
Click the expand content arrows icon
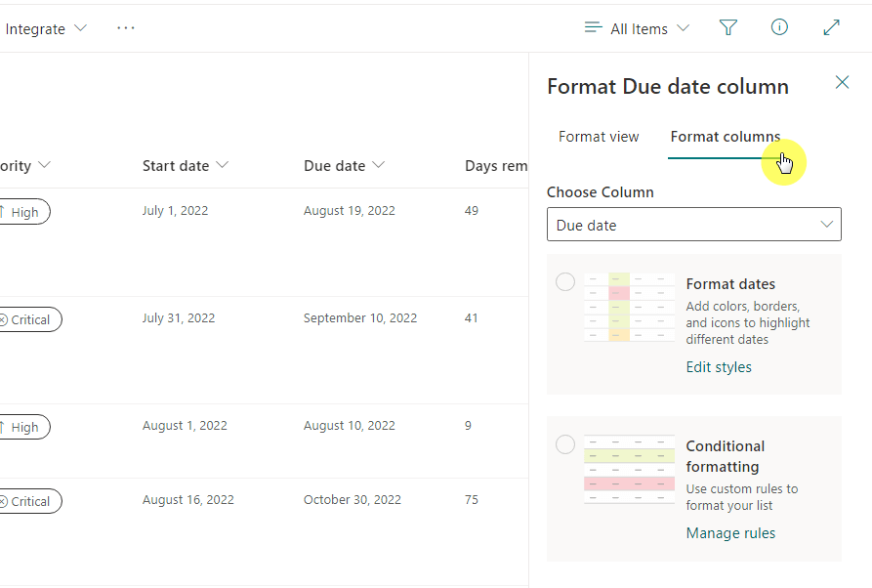[x=831, y=27]
